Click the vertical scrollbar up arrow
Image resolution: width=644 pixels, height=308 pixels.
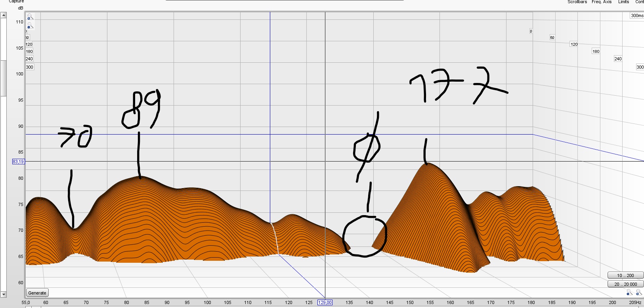click(4, 15)
